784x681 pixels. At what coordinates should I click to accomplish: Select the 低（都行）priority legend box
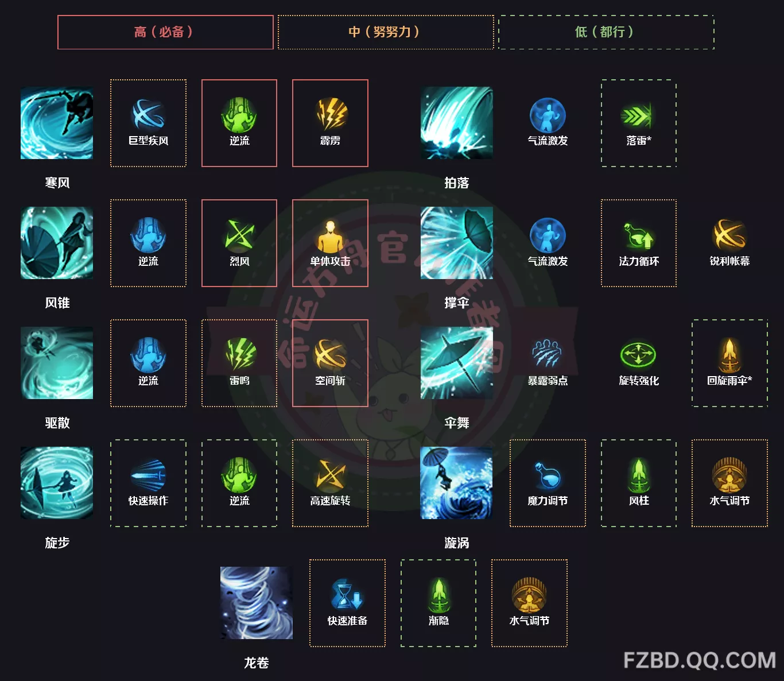pyautogui.click(x=606, y=32)
